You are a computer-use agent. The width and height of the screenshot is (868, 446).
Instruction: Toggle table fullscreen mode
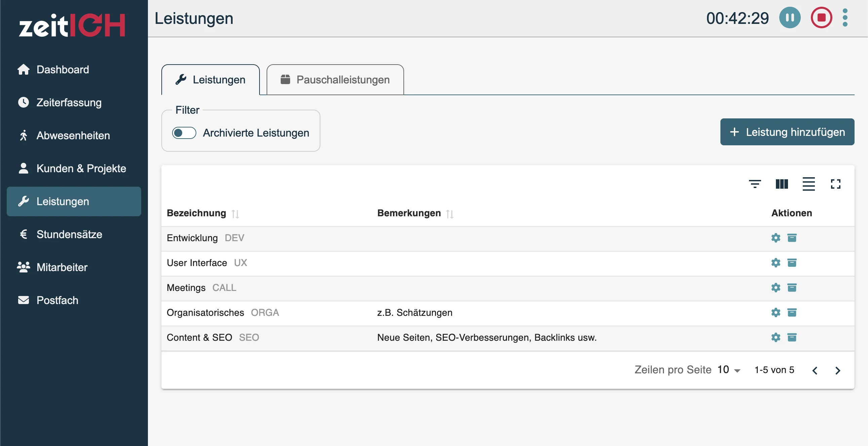(835, 184)
